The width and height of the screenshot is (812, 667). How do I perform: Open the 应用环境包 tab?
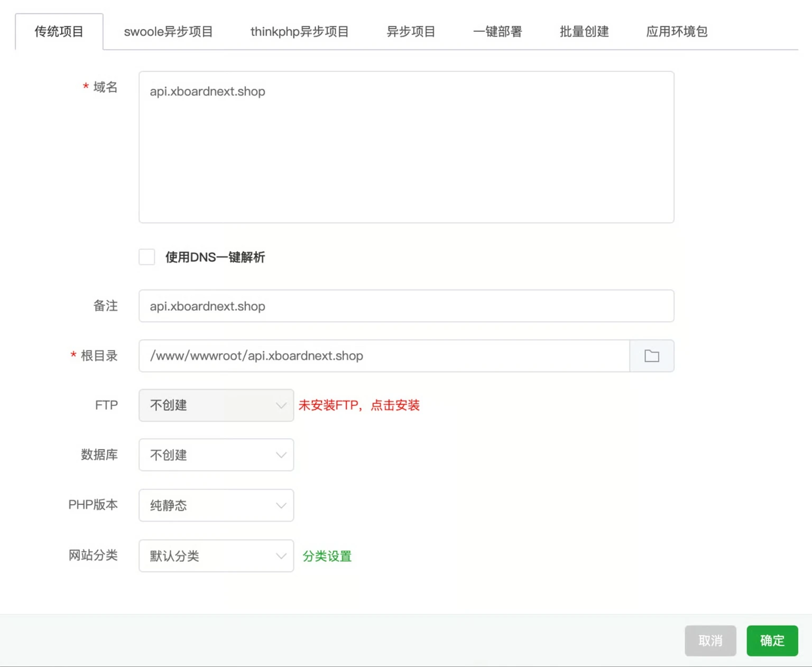[x=677, y=31]
